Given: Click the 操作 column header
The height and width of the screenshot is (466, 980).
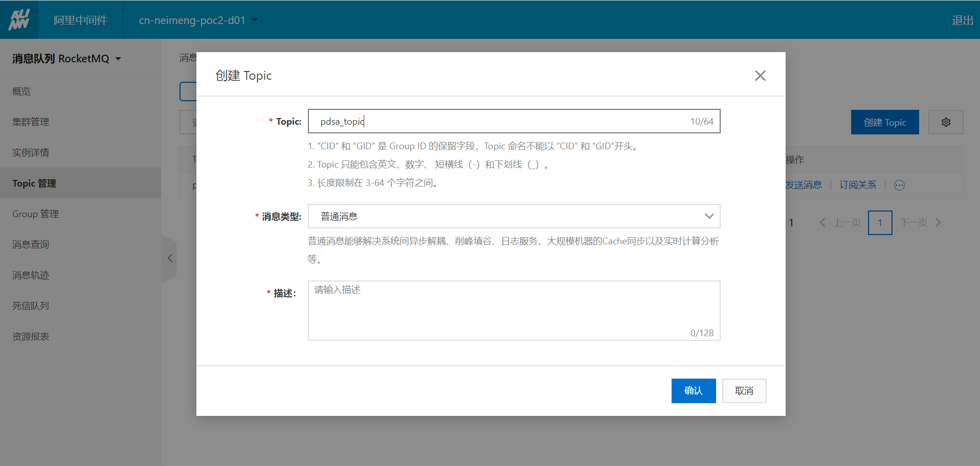Looking at the screenshot, I should tap(795, 160).
